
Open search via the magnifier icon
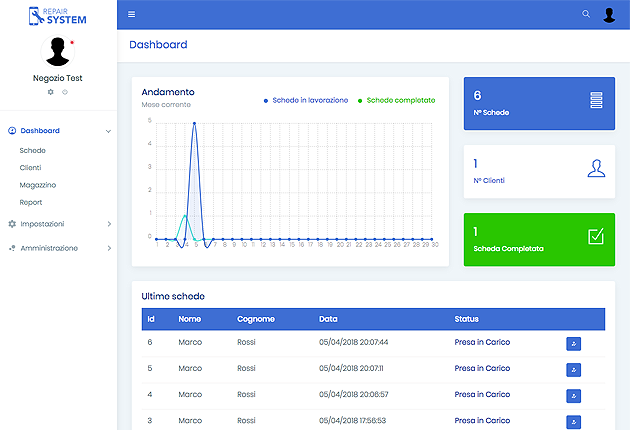(586, 14)
